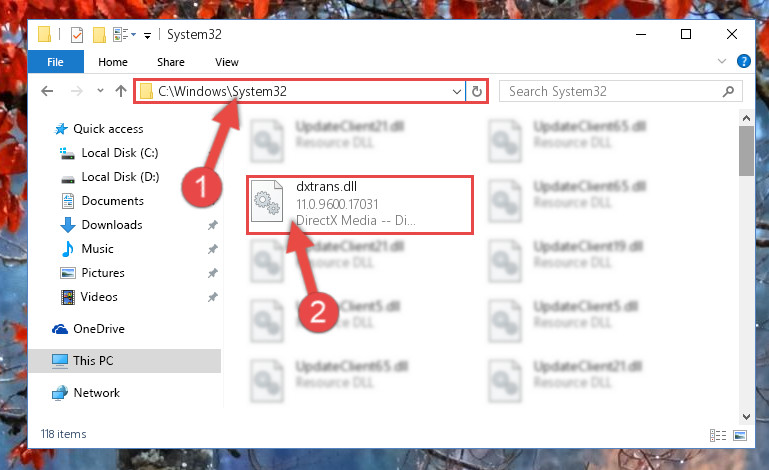Open the Help question mark icon
The height and width of the screenshot is (470, 769).
[x=743, y=61]
